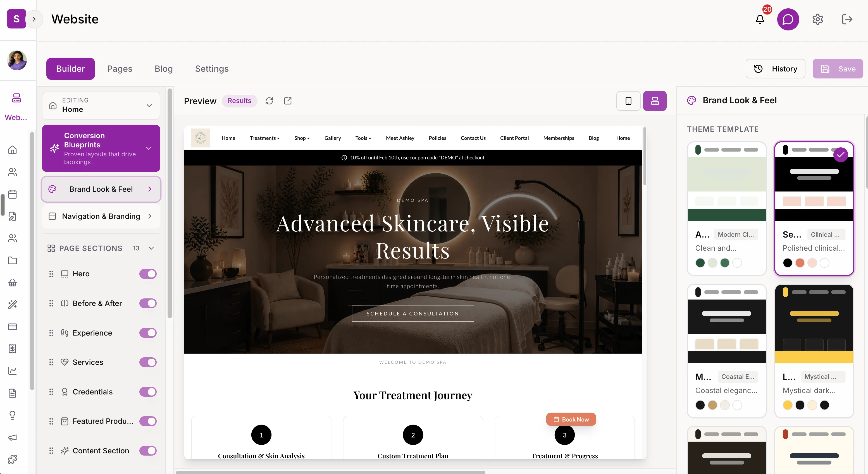Open the folder icon in sidebar

click(13, 260)
